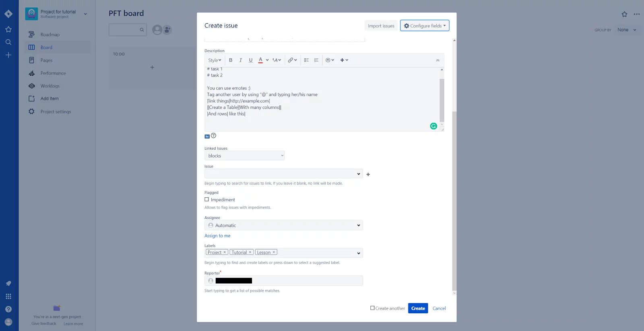644x331 pixels.
Task: Open the Issue search combo box
Action: click(283, 174)
